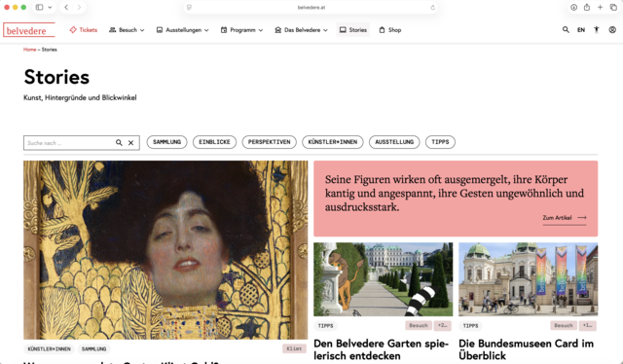This screenshot has height=364, width=623.
Task: Clear the Stories search with the X icon
Action: click(130, 143)
